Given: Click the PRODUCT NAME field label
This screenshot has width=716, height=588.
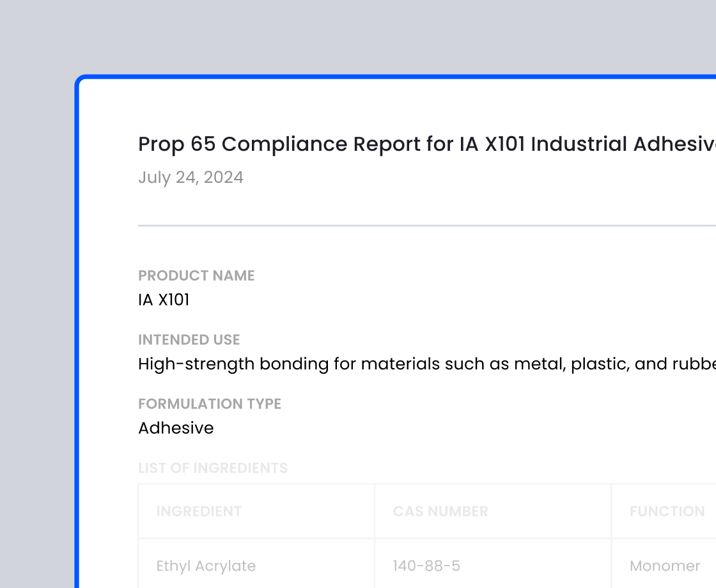Looking at the screenshot, I should click(x=196, y=275).
